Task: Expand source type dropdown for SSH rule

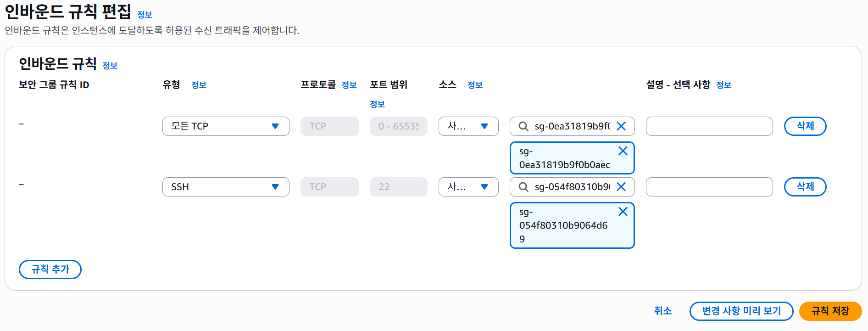Action: 468,187
